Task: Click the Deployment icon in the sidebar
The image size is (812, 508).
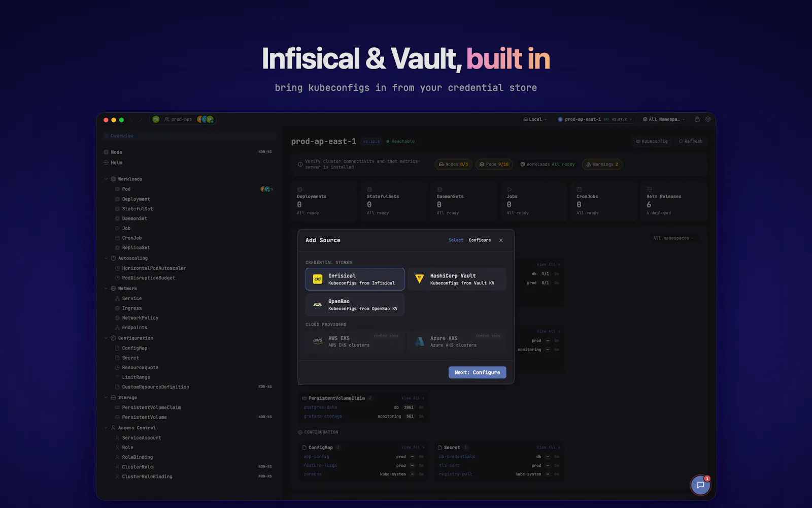Action: coord(117,199)
